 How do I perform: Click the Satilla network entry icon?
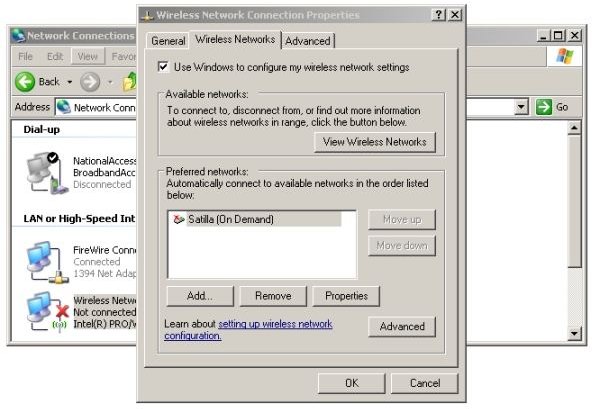coord(178,219)
